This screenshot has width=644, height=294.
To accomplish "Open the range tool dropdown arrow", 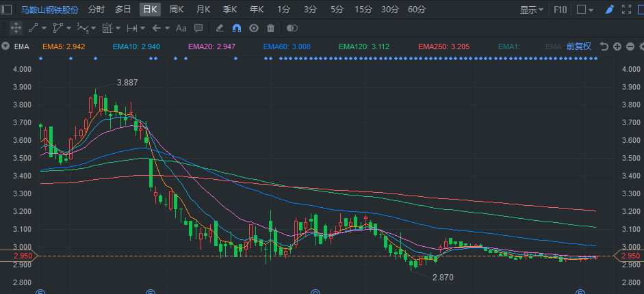I will click(142, 28).
